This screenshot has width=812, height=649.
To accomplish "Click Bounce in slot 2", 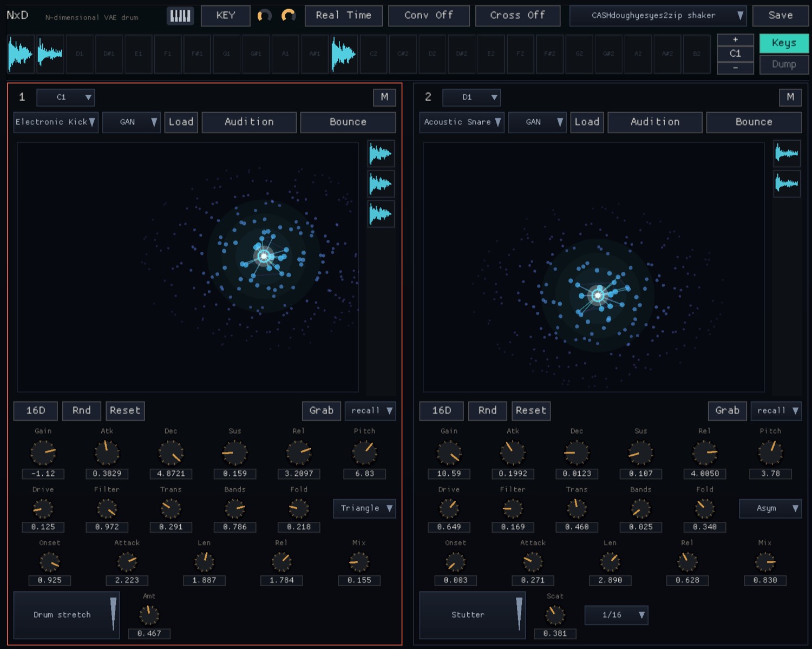I will tap(754, 122).
